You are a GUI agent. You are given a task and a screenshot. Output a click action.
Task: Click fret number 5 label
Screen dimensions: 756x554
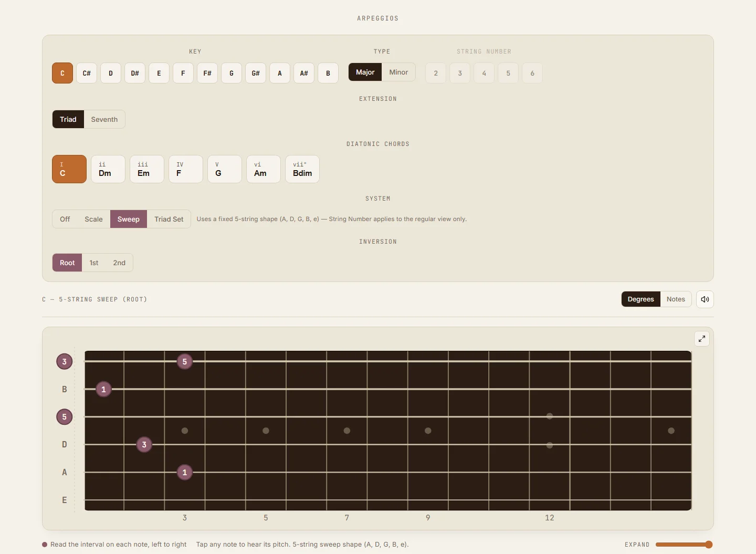click(266, 518)
